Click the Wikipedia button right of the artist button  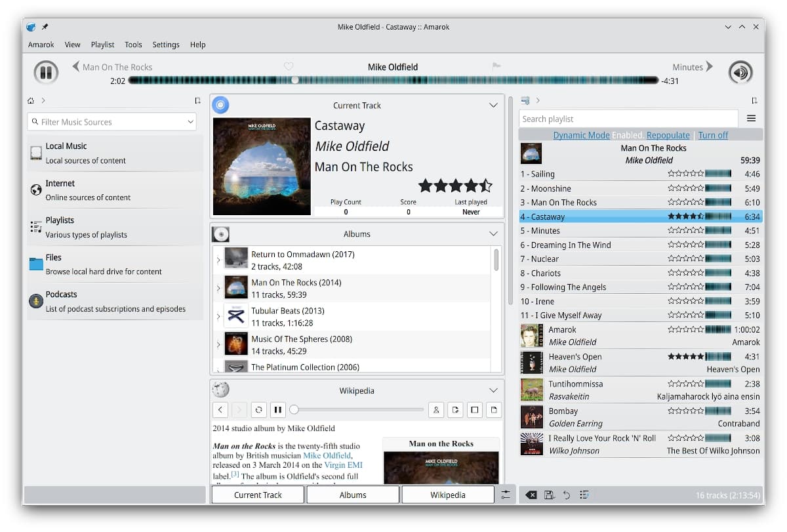pyautogui.click(x=455, y=410)
